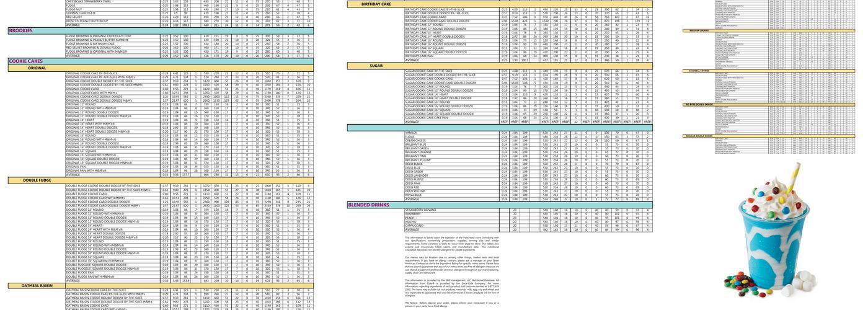Select the COOKIE CAKES section header
Screen dimensions: 868x310
[x=25, y=61]
